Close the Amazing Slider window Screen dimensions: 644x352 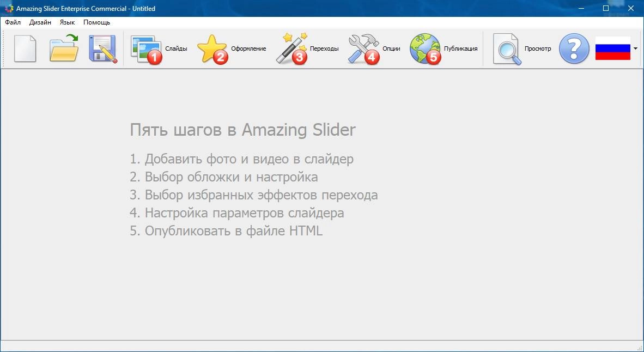click(x=631, y=8)
